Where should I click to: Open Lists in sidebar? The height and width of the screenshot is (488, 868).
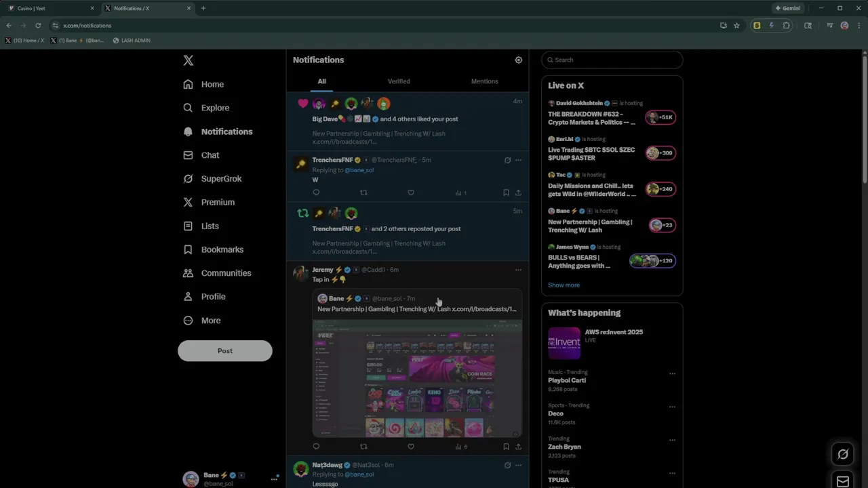click(201, 226)
